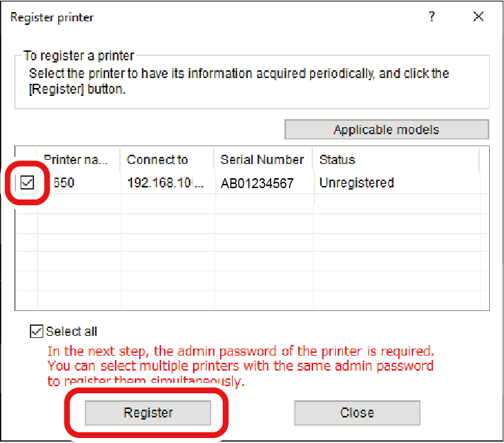The height and width of the screenshot is (443, 504).
Task: Click the Select all label text
Action: (x=71, y=332)
